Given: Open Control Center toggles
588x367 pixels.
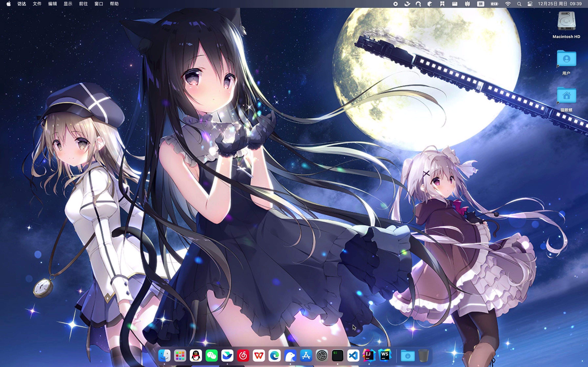Looking at the screenshot, I should [x=530, y=4].
